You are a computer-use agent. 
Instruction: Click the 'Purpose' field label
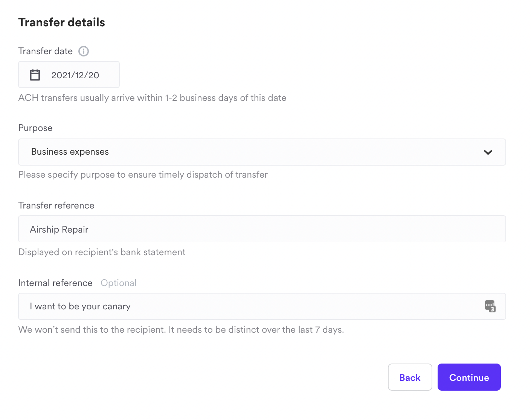35,128
